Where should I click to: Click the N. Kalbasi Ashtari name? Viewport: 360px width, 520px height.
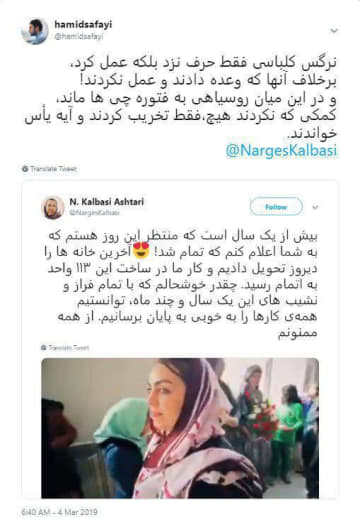(107, 202)
